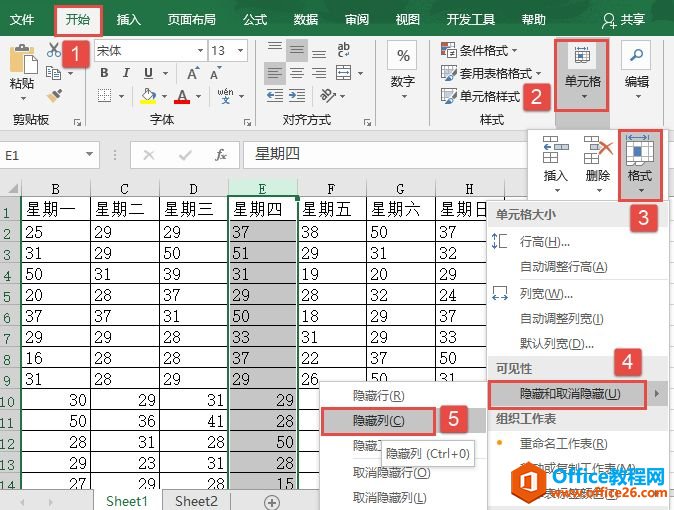Expand underline style arrow

(165, 74)
